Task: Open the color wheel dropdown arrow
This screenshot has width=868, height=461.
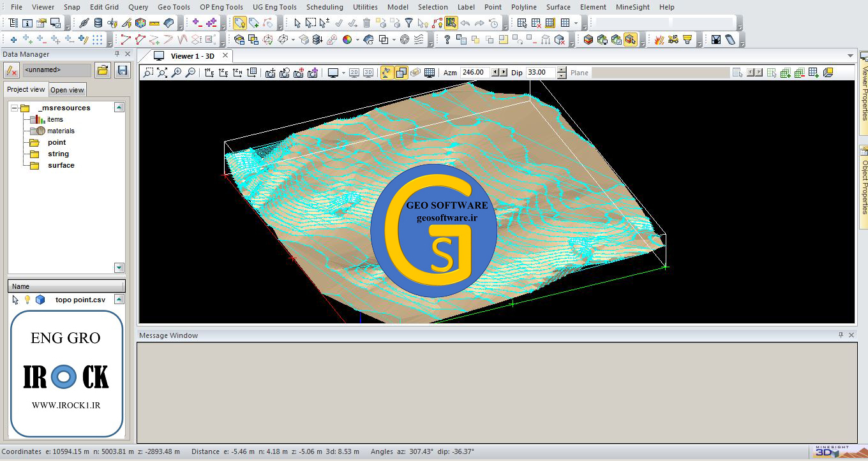Action: point(357,40)
